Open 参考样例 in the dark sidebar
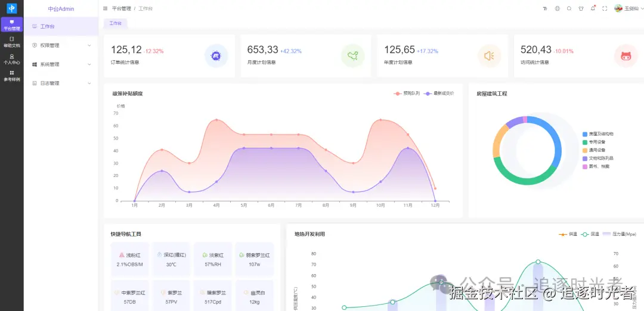644x311 pixels. coord(12,76)
